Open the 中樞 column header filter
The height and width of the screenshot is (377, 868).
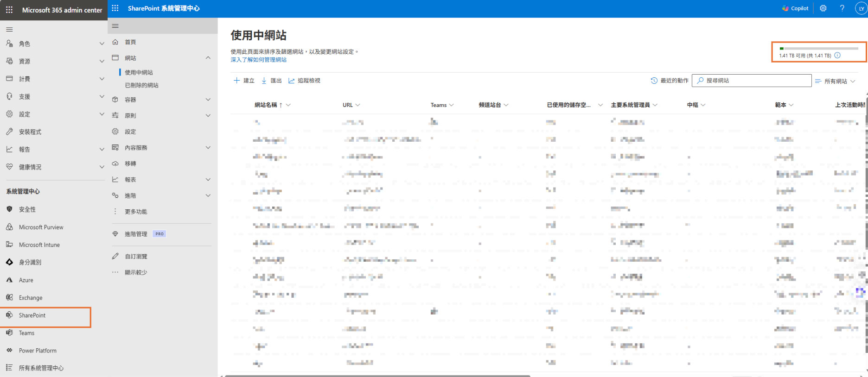tap(703, 105)
